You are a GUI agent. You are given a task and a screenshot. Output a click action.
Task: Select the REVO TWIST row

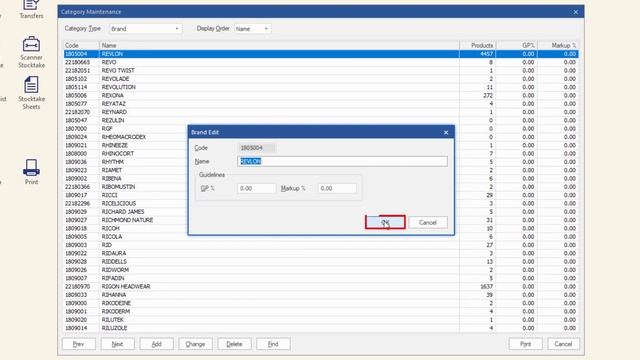coord(321,71)
